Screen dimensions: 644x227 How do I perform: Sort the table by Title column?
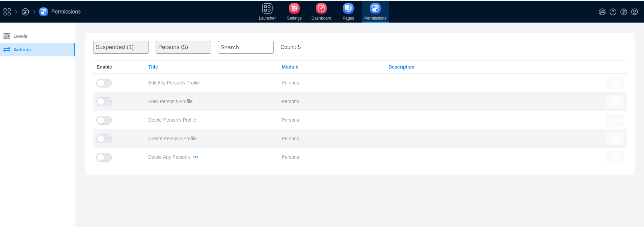point(153,67)
